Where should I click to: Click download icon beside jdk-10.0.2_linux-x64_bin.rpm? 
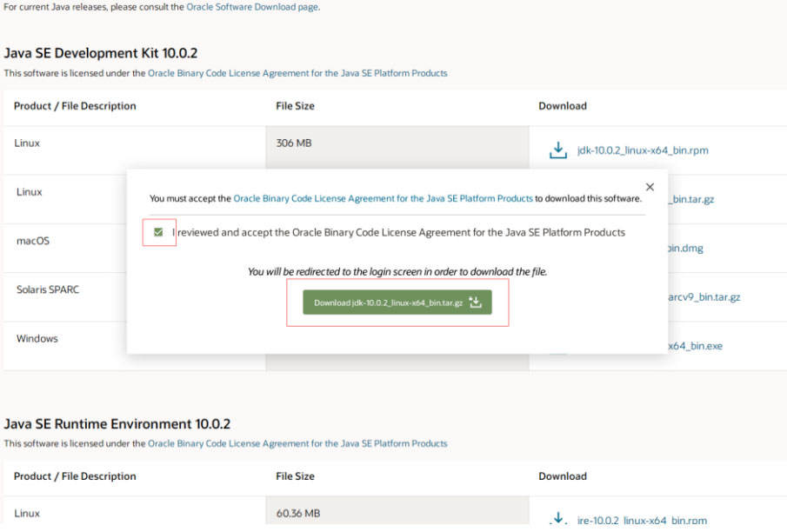[x=557, y=150]
